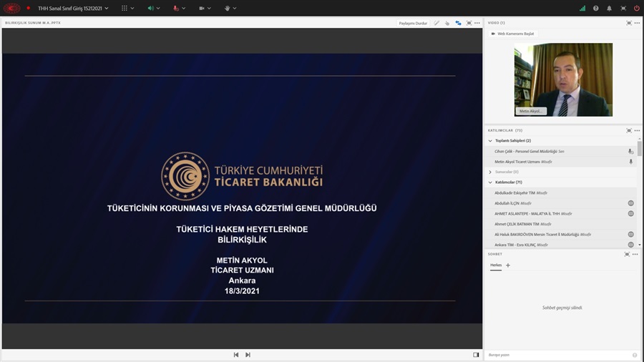Raise hand using the hand icon
Screen dimensions: 644x362
tap(227, 8)
